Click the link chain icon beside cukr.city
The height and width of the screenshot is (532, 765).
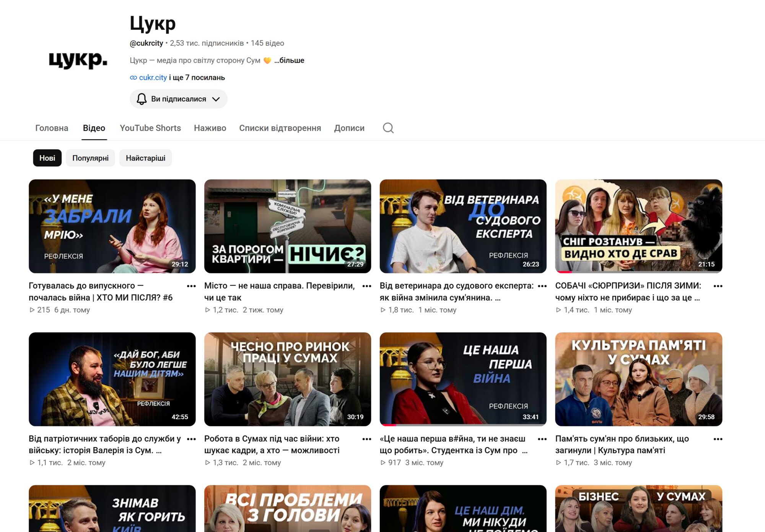pos(133,78)
